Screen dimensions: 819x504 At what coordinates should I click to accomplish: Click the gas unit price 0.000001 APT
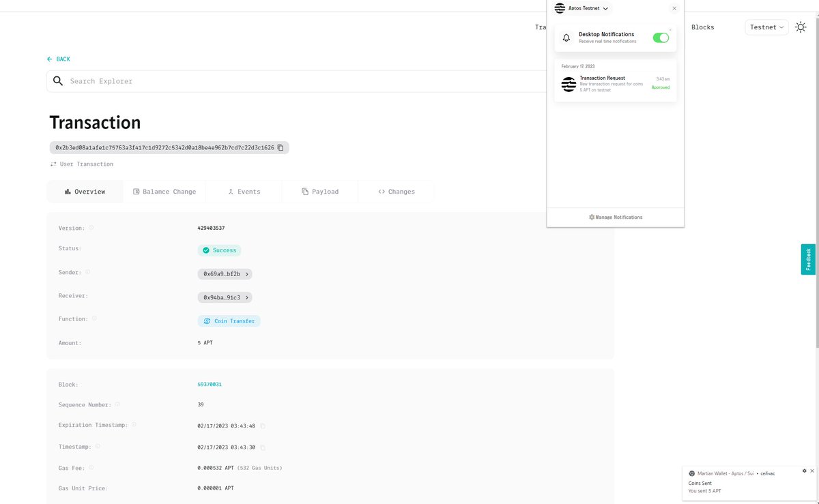click(216, 488)
